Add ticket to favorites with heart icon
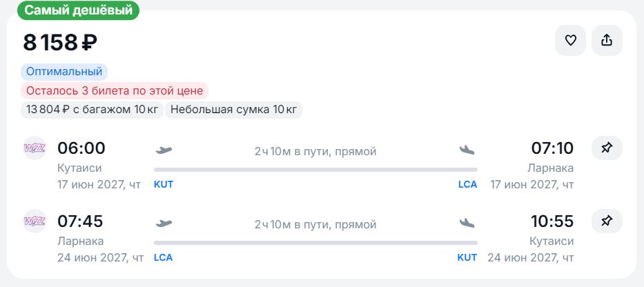 point(570,40)
